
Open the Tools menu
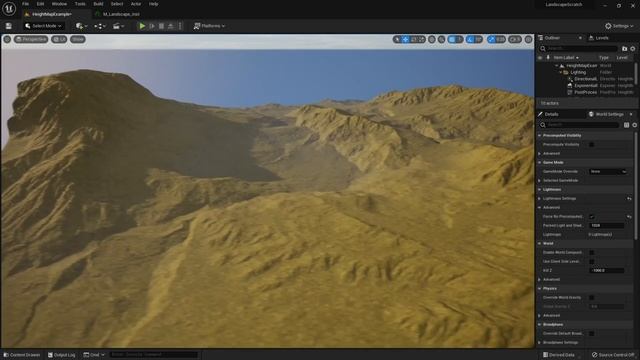click(80, 4)
